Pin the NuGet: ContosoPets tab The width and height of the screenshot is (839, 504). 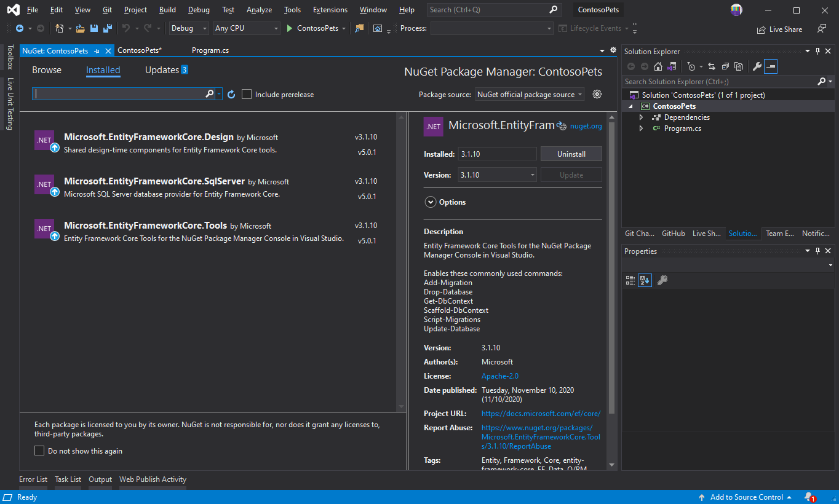(x=97, y=51)
